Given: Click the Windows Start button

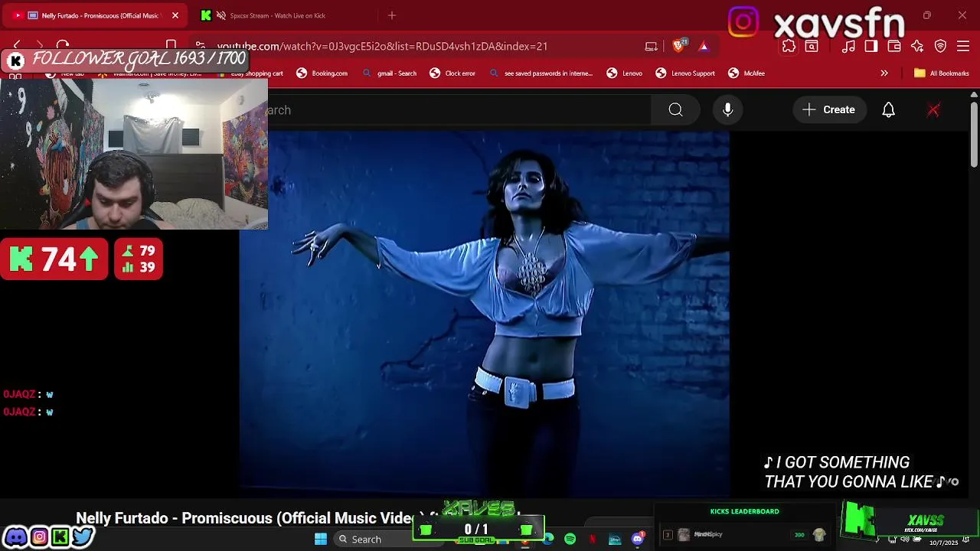Looking at the screenshot, I should (321, 540).
